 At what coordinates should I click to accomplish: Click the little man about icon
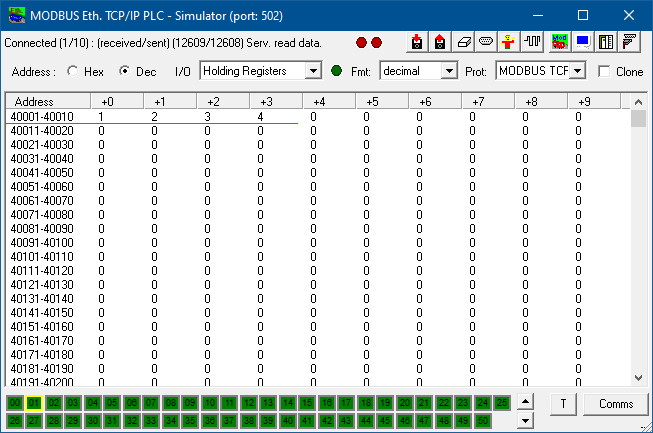point(508,42)
